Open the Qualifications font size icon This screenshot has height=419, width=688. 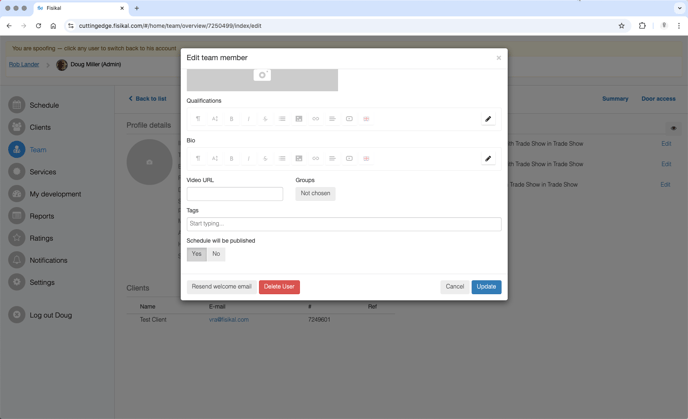[x=215, y=119]
